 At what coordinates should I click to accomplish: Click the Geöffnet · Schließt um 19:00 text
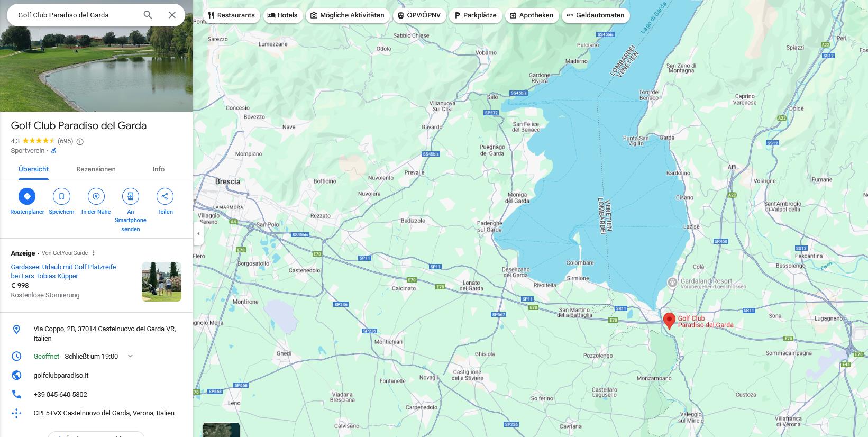[x=76, y=356]
